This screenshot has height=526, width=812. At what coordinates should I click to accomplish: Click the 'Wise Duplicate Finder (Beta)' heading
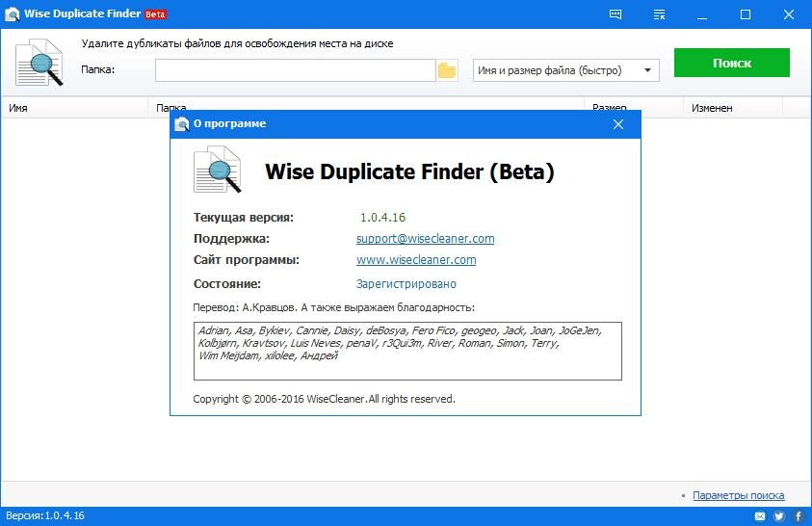point(409,171)
